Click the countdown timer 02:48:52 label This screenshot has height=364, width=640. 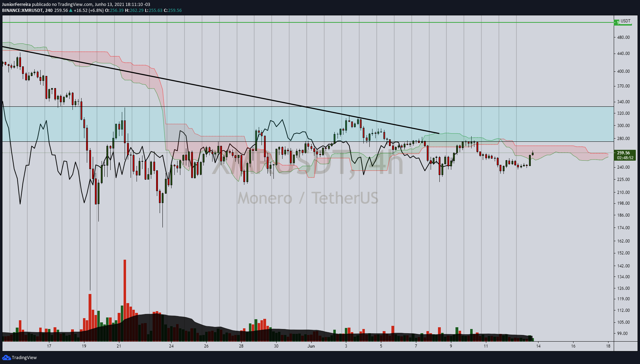pos(625,158)
